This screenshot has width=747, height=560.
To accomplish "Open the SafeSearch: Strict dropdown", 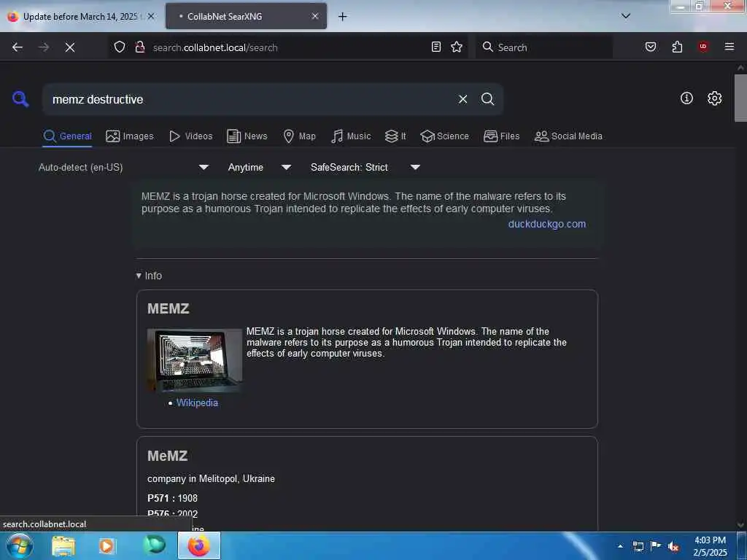I will coord(365,167).
